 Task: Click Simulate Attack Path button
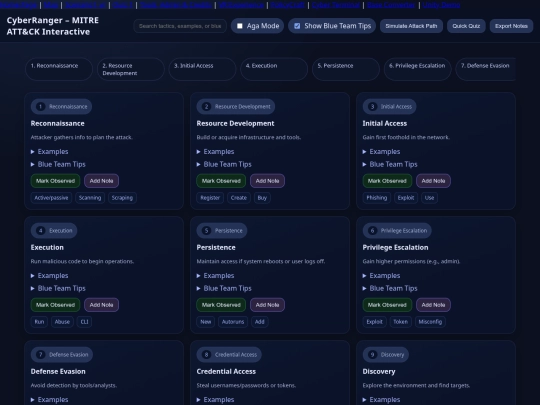tap(411, 26)
